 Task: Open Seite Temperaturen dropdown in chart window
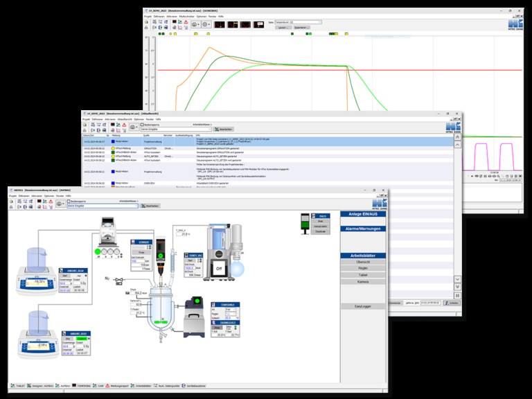(x=298, y=22)
